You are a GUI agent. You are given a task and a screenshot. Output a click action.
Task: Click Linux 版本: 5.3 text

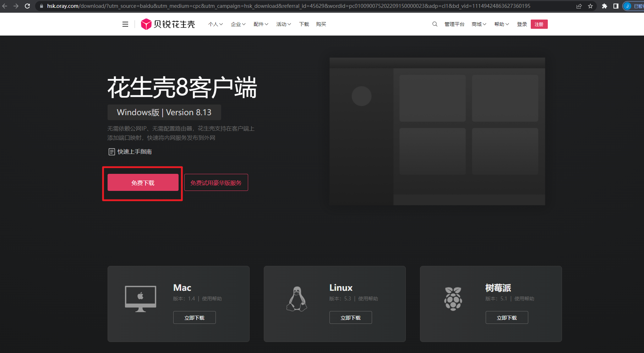click(340, 299)
